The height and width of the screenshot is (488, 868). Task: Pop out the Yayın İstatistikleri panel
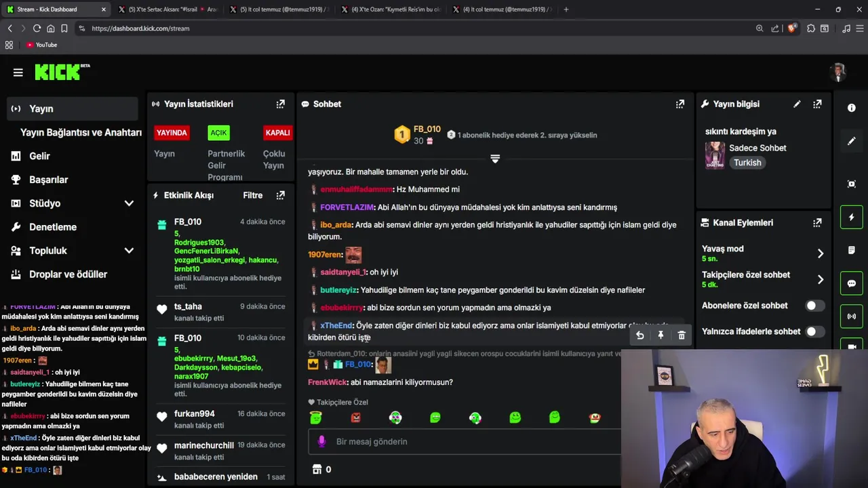[x=280, y=104]
